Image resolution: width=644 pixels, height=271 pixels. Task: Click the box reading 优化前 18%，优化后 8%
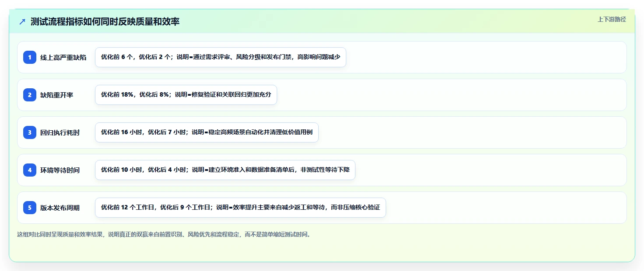[186, 95]
